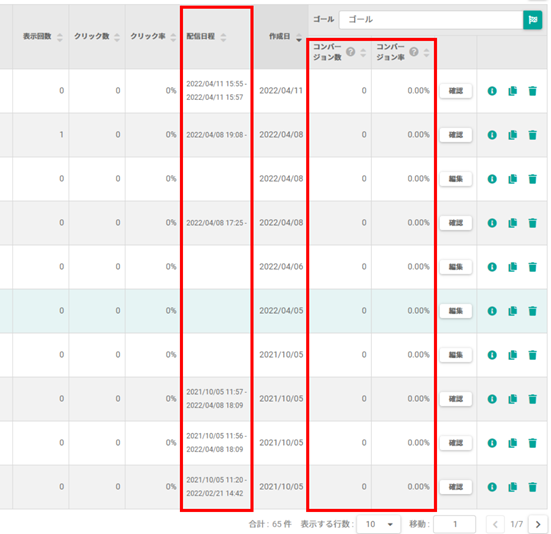Sort by 配信日程 column

coord(223,37)
